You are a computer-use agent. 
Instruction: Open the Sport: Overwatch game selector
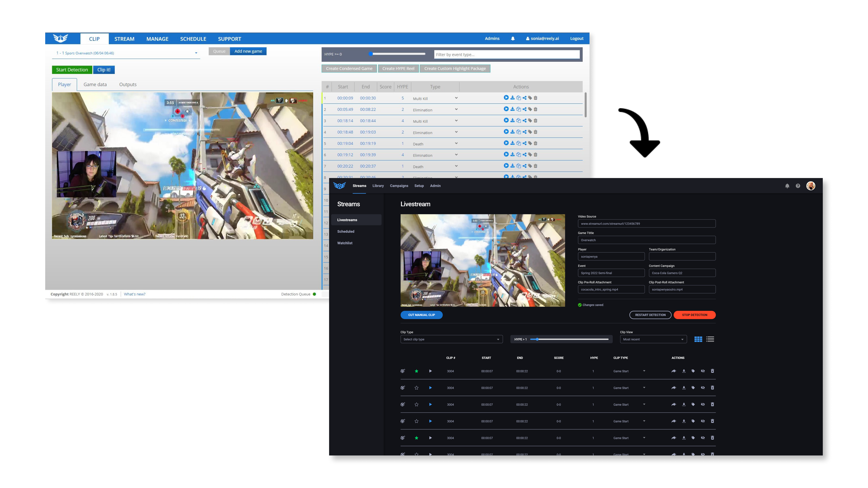[x=126, y=53]
